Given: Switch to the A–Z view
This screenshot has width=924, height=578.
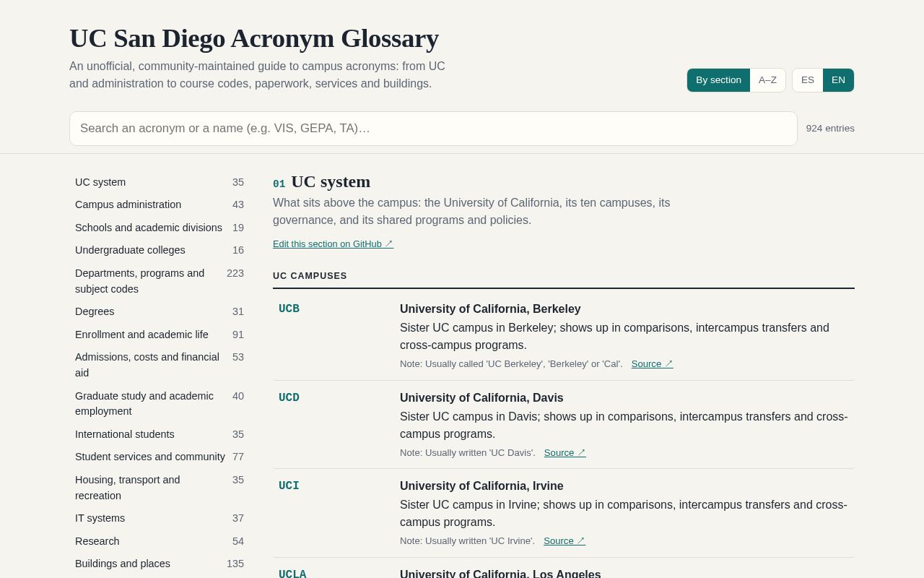Looking at the screenshot, I should tap(767, 80).
